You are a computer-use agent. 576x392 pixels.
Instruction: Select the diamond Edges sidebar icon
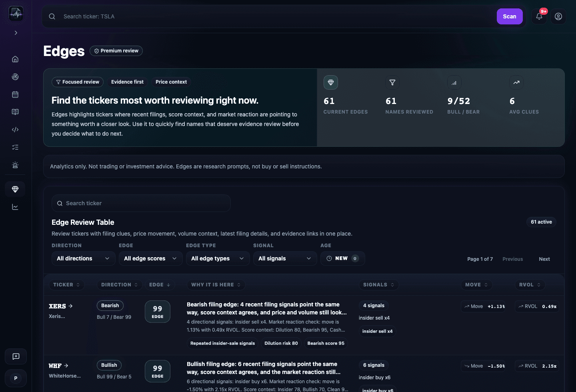click(x=15, y=189)
